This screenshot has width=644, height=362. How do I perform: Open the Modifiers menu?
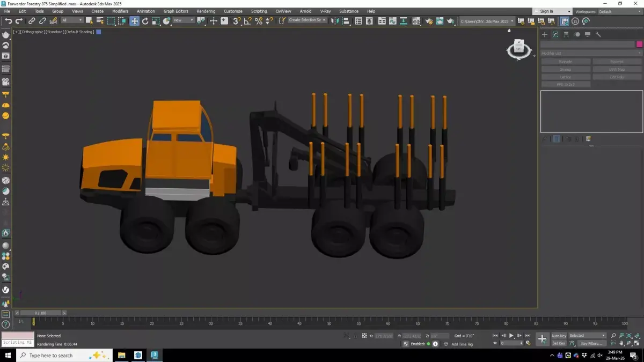click(x=120, y=11)
